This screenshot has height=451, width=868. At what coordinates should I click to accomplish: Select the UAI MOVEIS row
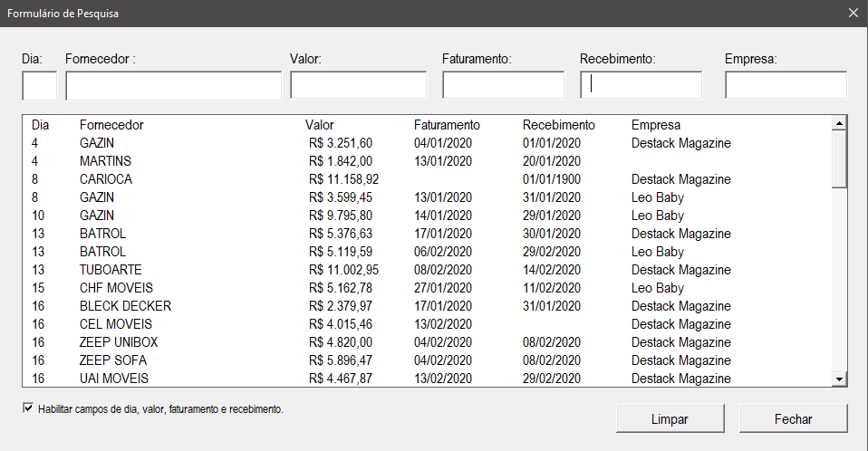(x=427, y=379)
